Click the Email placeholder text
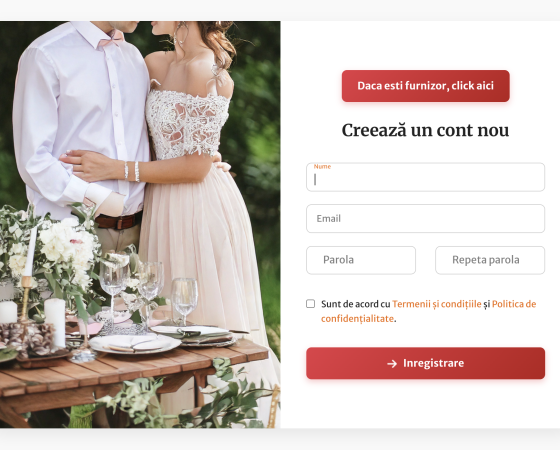Viewport: 560px width, 450px height. pos(329,219)
